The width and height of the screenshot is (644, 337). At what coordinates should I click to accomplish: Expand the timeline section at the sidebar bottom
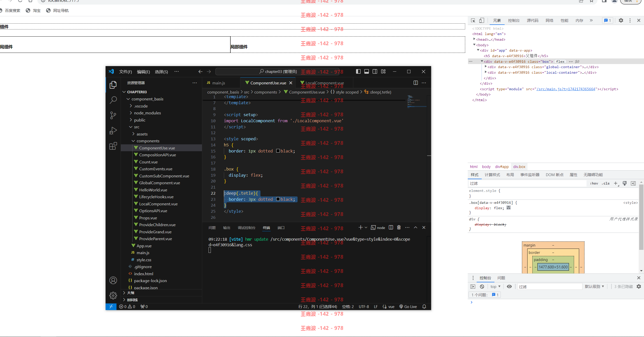click(124, 300)
